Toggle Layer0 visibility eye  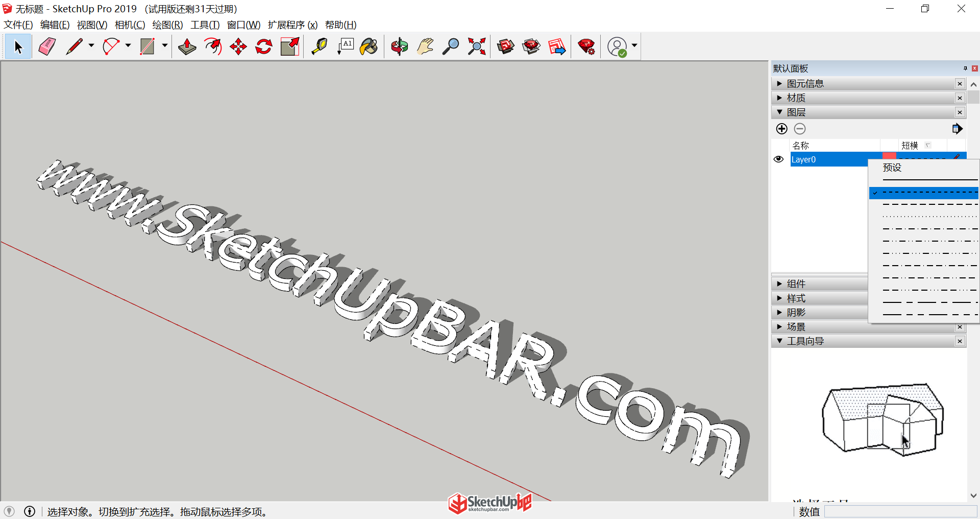[x=778, y=159]
